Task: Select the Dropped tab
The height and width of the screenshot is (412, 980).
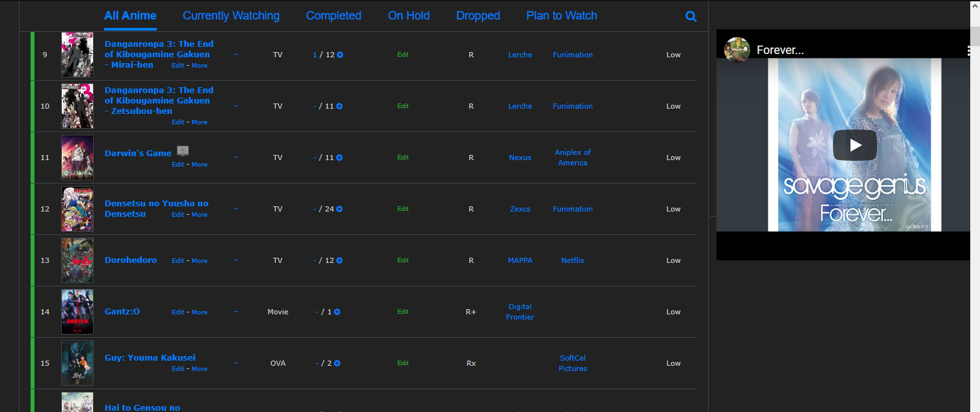Action: pos(478,16)
